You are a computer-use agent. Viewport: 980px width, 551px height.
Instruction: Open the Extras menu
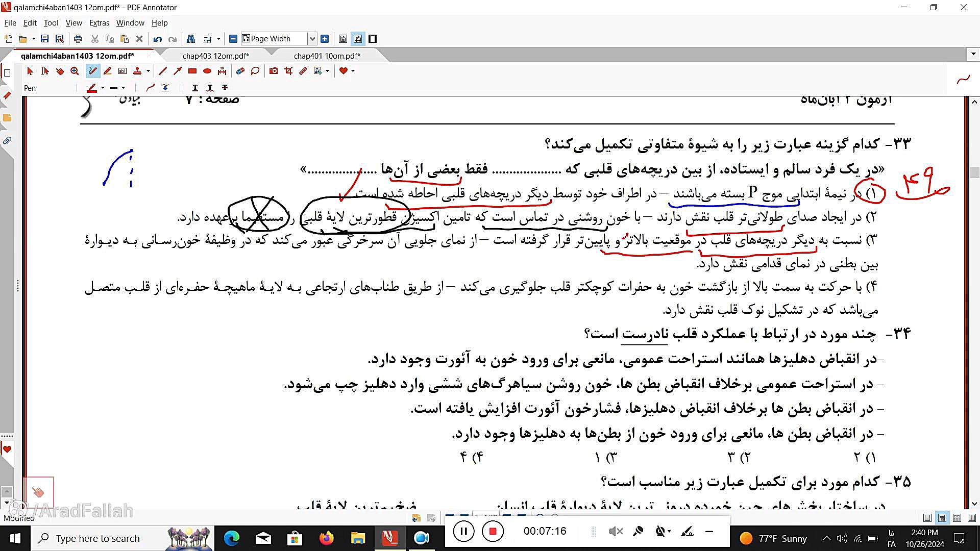click(99, 23)
